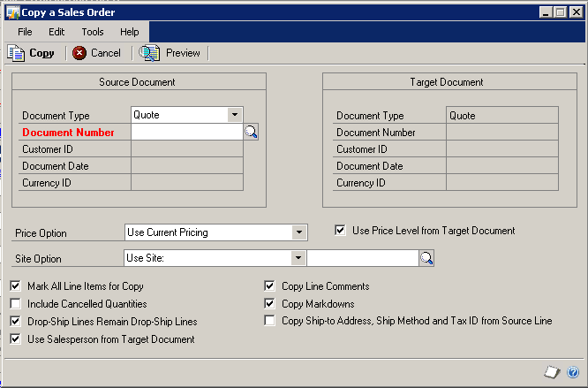588x388 pixels.
Task: Click the source Currency ID field
Action: point(187,183)
